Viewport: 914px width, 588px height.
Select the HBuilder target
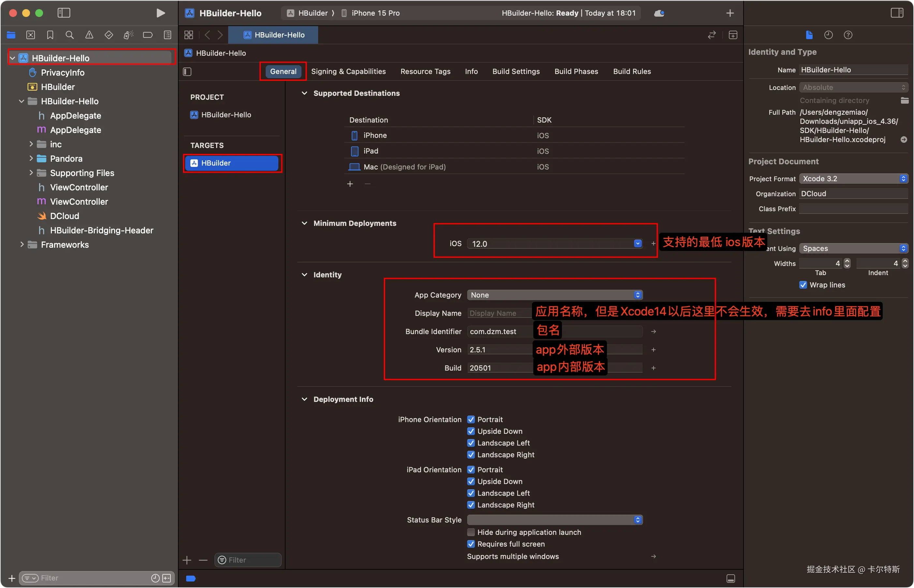click(232, 163)
